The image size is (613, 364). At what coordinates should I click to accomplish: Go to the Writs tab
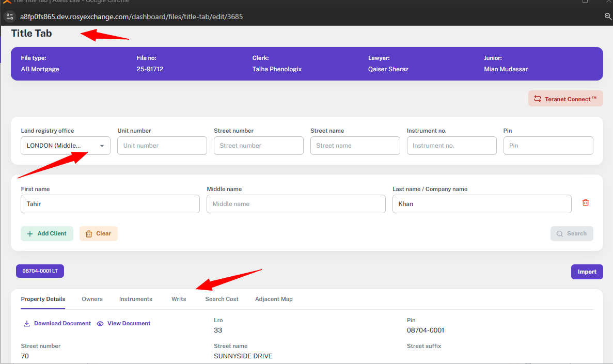[179, 299]
